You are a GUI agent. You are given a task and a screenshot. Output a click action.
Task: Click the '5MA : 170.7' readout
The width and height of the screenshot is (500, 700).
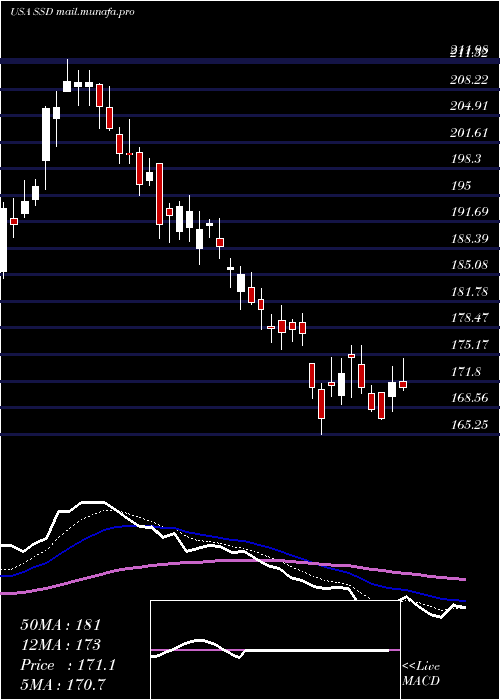tap(64, 684)
